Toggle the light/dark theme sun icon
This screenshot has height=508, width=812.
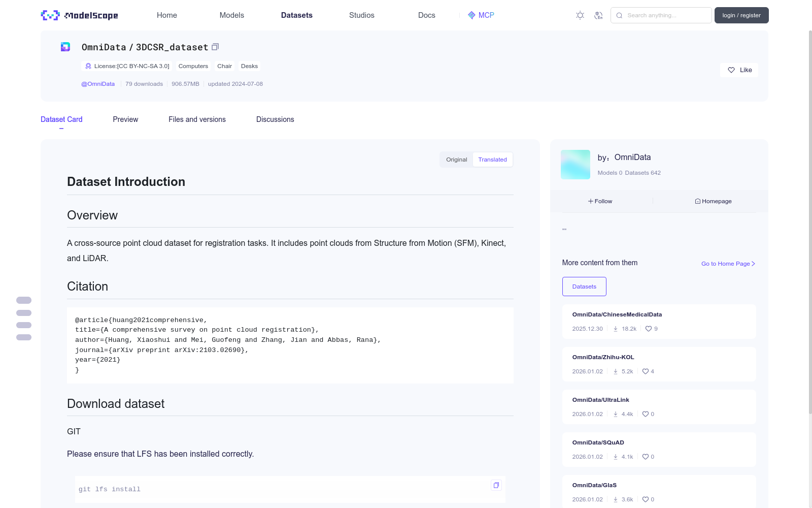click(x=580, y=15)
